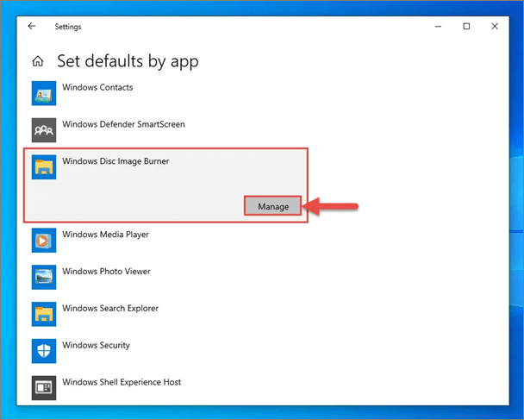524x420 pixels.
Task: Click the Windows Contacts app icon
Action: pyautogui.click(x=44, y=93)
